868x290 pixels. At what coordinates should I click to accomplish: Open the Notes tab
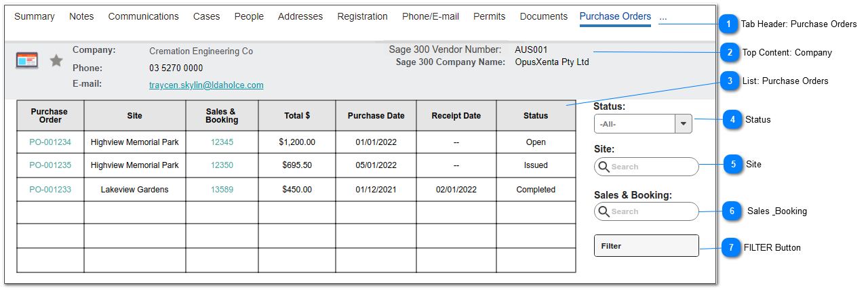click(x=81, y=16)
